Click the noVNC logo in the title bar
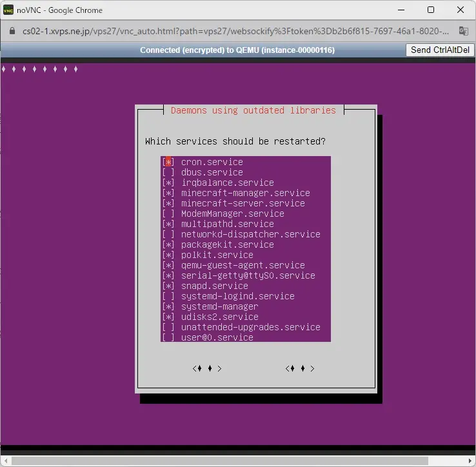476x467 pixels. pos(9,10)
